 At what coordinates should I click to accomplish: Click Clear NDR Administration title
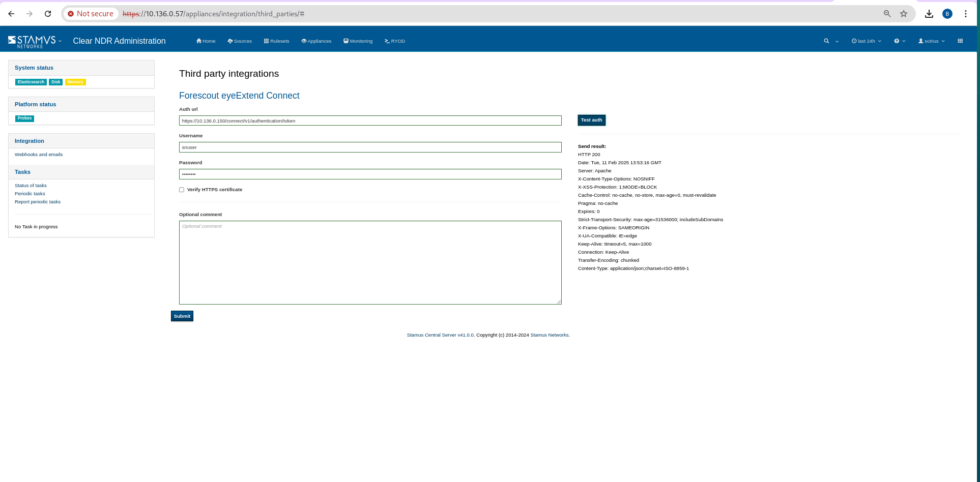point(119,41)
